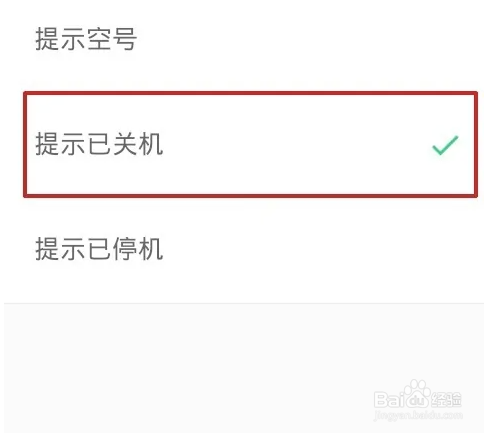Open the jingyan.baidu.com watermark link
The width and height of the screenshot is (491, 433).
click(418, 415)
